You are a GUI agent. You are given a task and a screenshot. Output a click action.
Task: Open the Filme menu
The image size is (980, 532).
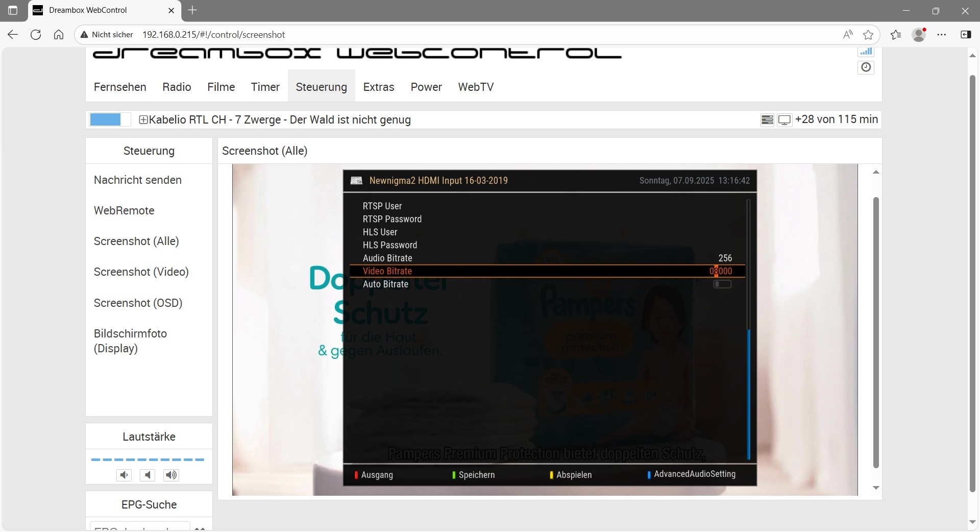coord(221,87)
